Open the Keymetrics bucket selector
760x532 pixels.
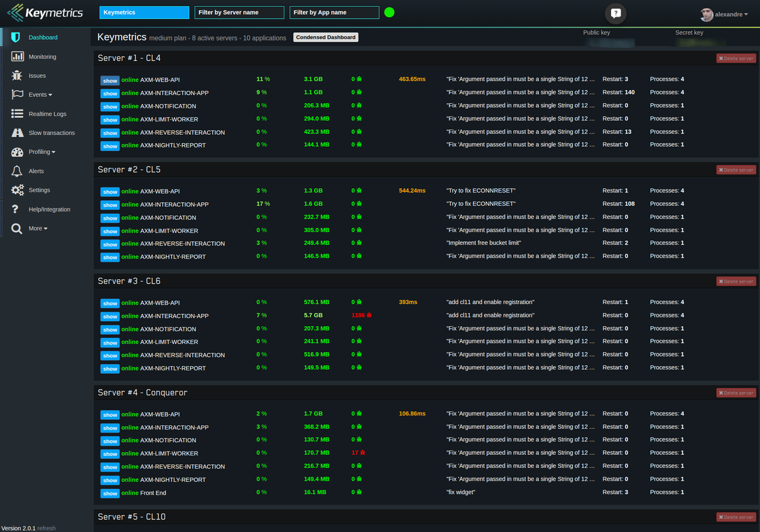(144, 13)
